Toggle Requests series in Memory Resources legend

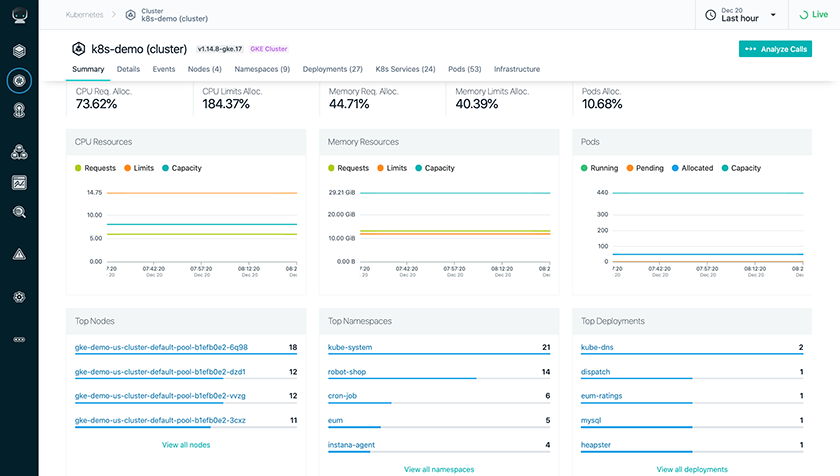coord(348,168)
